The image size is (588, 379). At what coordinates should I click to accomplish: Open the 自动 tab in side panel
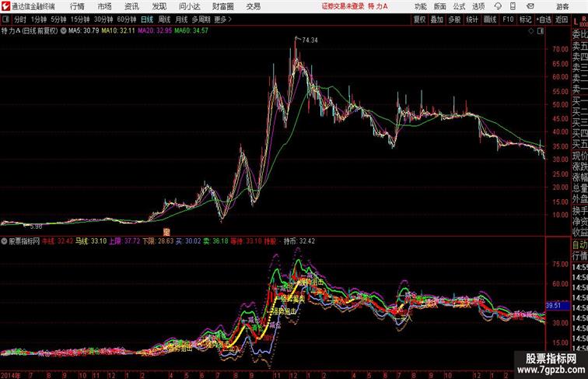click(579, 245)
